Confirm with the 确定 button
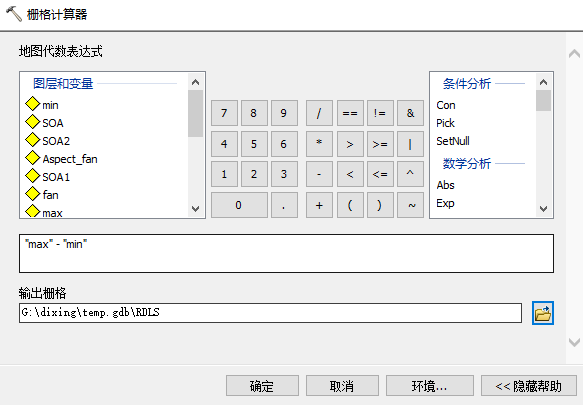Viewport: 583px width, 405px height. click(x=262, y=386)
